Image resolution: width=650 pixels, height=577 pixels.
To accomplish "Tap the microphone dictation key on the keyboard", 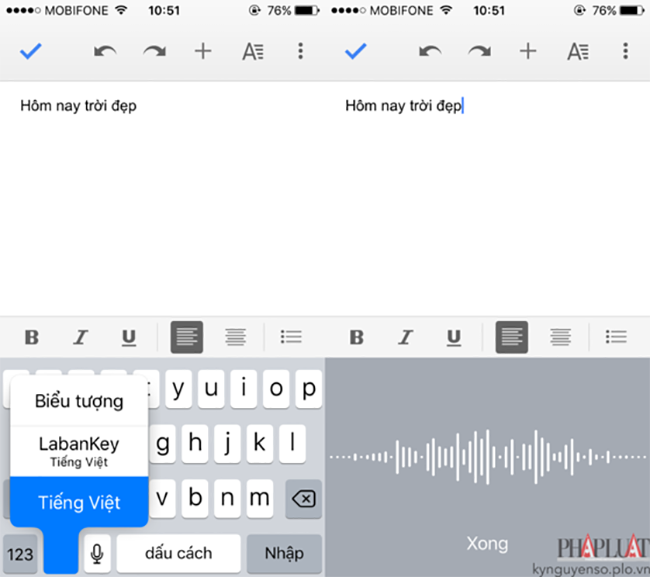I will coord(97,553).
